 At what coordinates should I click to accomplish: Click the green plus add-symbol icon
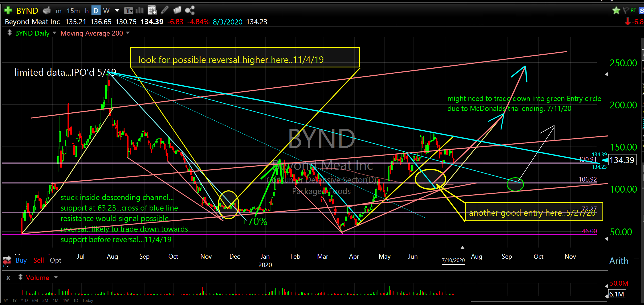pyautogui.click(x=8, y=11)
